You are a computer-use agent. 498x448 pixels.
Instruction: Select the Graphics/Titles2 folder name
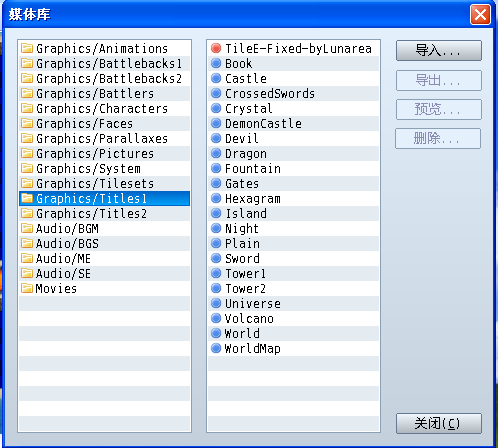pyautogui.click(x=92, y=214)
